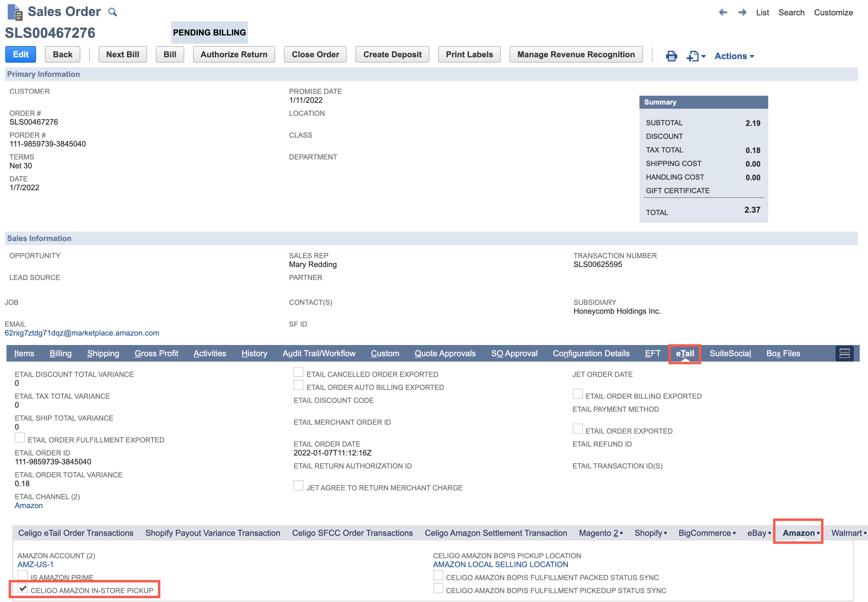Click the Create Deposit button
Screen dimensions: 868x602
click(392, 54)
